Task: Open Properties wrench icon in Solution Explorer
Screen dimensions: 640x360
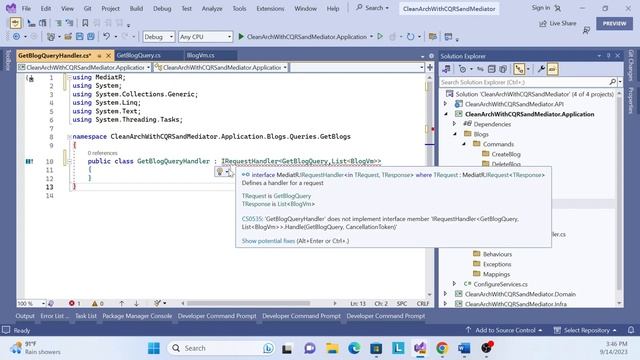Action: tap(541, 69)
